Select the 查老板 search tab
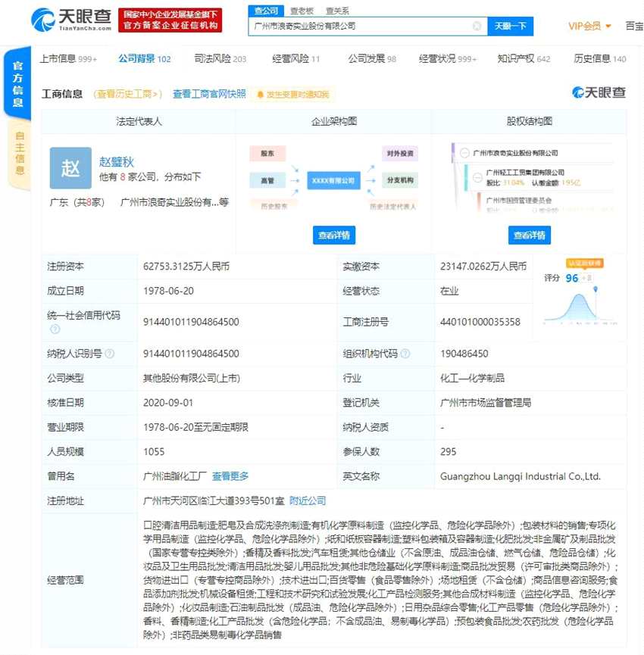Screen dimensions: 644x655 (x=302, y=11)
